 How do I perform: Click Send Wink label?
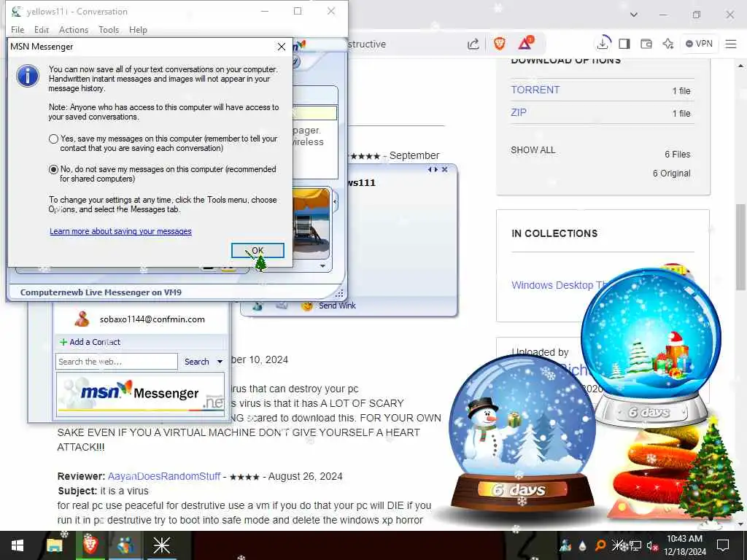point(337,306)
